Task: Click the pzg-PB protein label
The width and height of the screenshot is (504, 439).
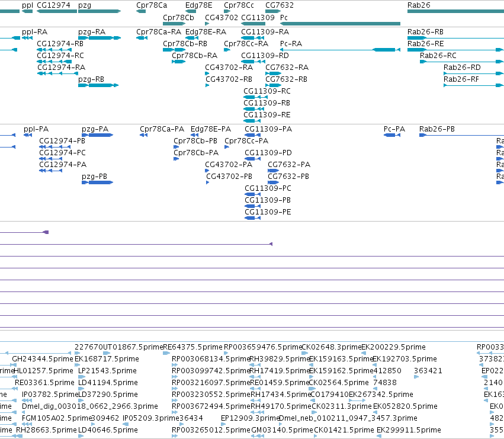Action: [95, 177]
